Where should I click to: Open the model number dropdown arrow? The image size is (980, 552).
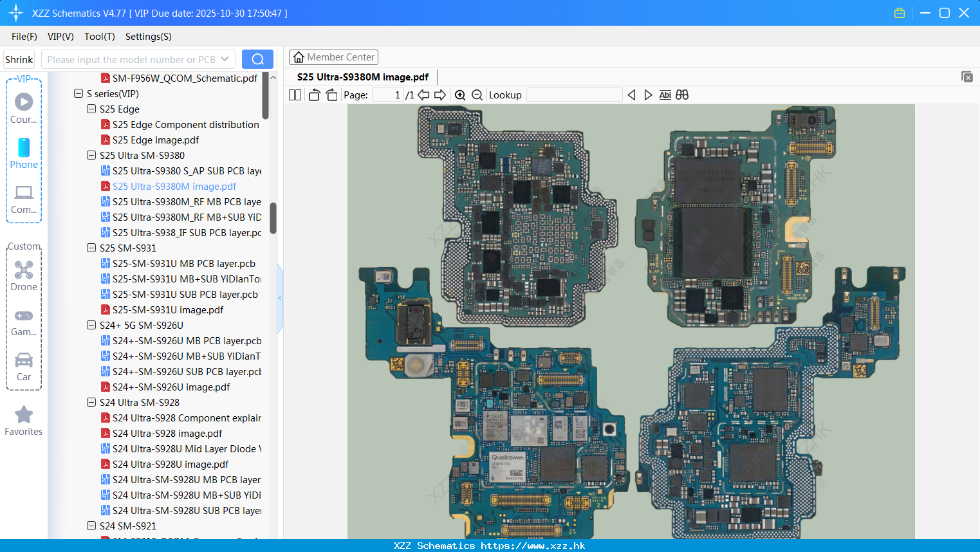click(225, 59)
